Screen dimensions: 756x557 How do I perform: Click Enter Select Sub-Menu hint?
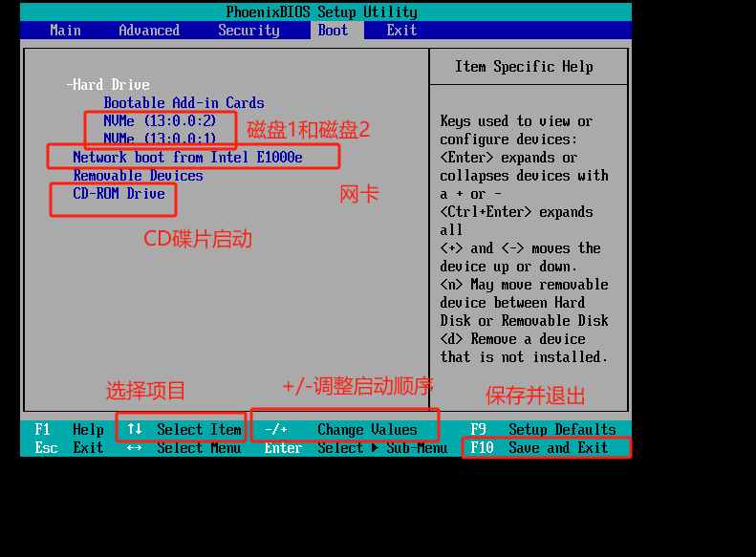click(x=356, y=448)
